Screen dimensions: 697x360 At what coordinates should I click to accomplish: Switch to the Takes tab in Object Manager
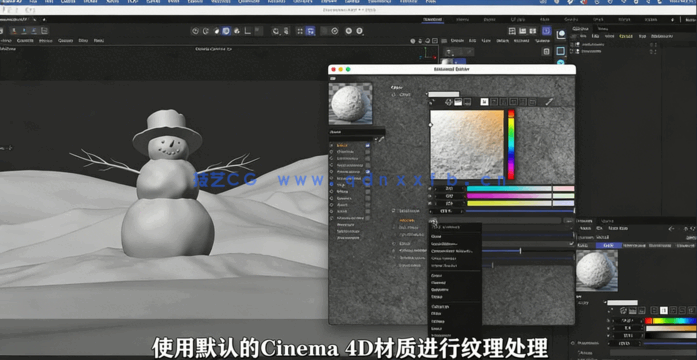point(603,29)
